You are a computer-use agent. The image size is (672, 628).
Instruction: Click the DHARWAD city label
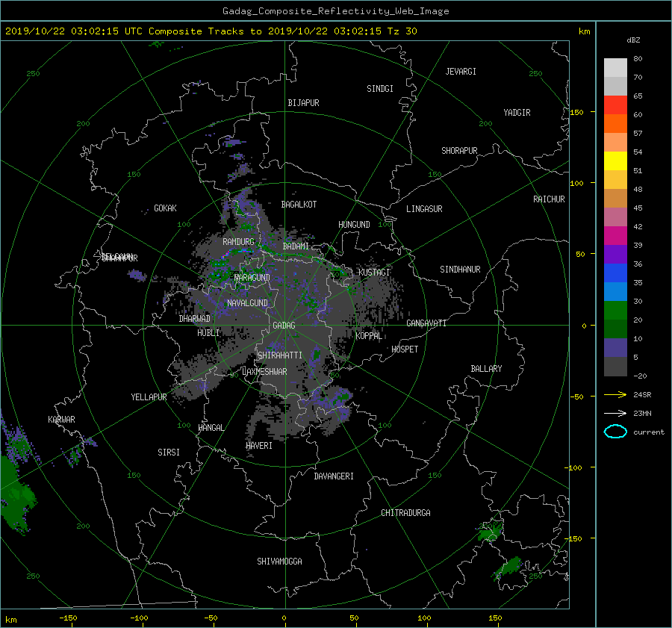[x=195, y=319]
